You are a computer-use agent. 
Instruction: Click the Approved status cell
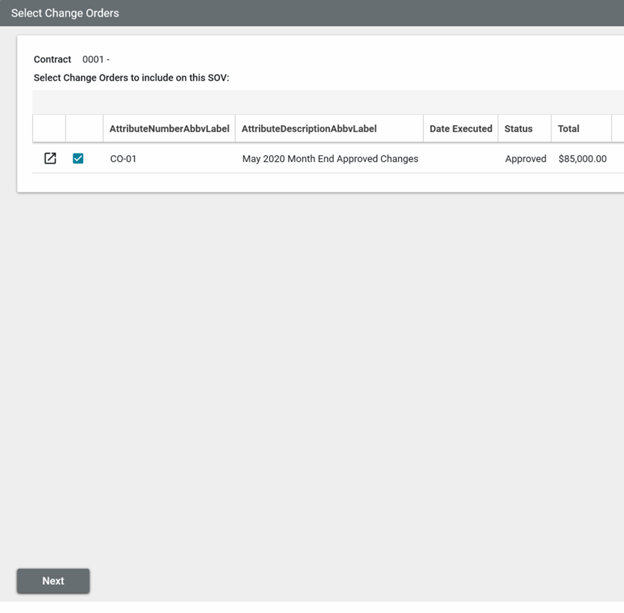coord(525,159)
